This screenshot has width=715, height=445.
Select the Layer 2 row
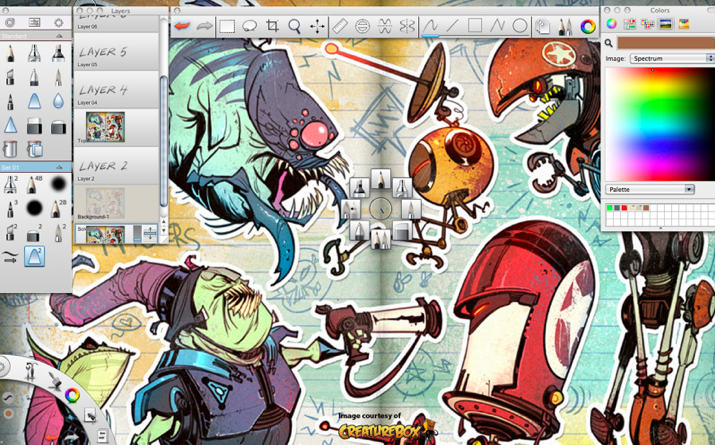click(x=116, y=166)
